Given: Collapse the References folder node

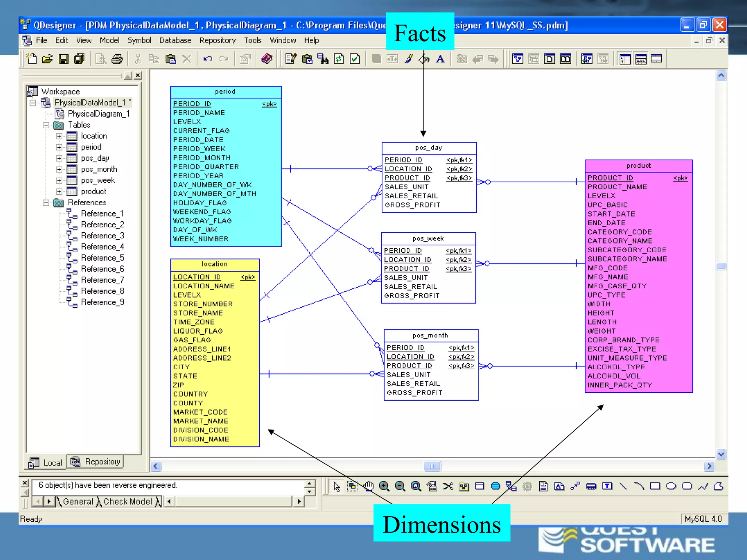Looking at the screenshot, I should coord(46,203).
